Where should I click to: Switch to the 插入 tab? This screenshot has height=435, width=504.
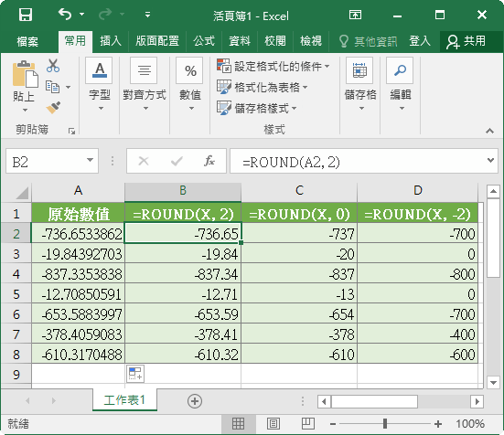pyautogui.click(x=111, y=41)
